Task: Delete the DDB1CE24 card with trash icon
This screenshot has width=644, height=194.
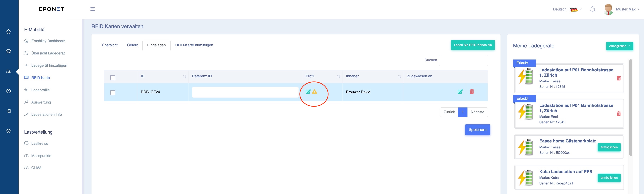Action: 472,92
